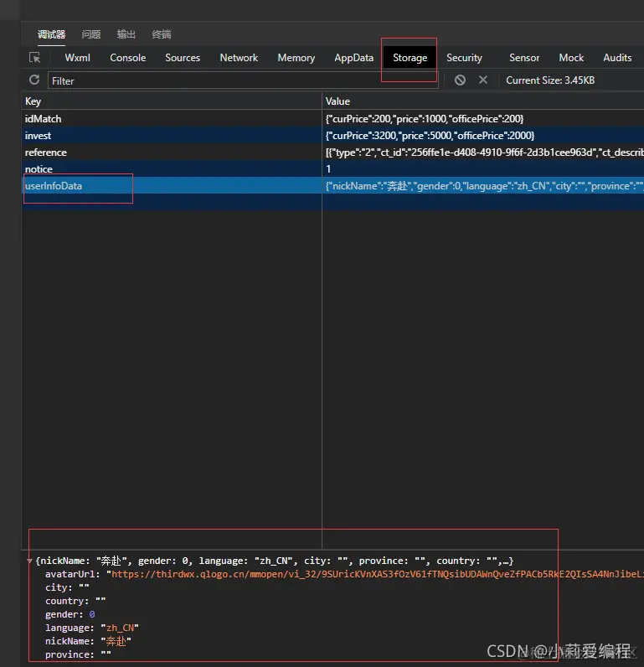Click the province: "" preview line

[78, 654]
